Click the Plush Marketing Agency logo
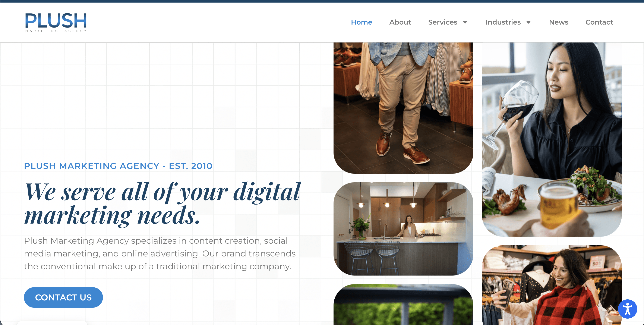The height and width of the screenshot is (325, 644). click(56, 22)
